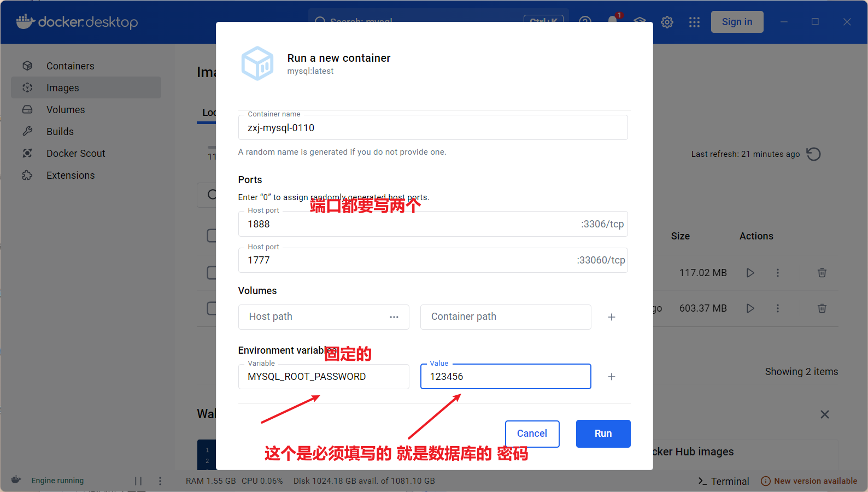Screen dimensions: 868x492
Task: Open more actions for 603.37 MB image
Action: 778,308
